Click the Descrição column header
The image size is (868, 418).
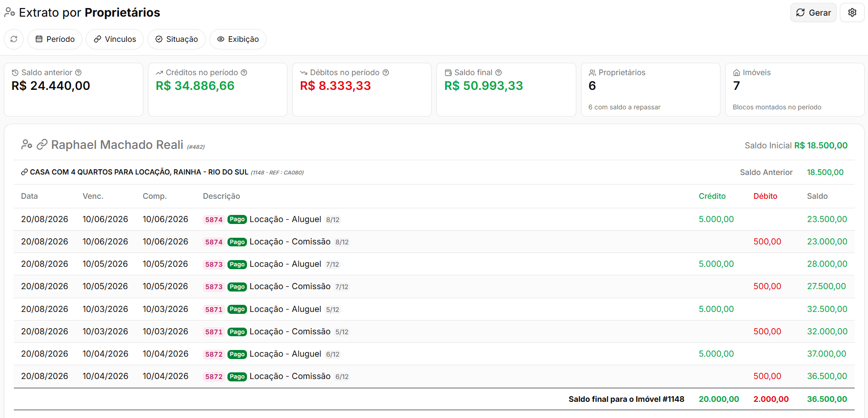[221, 196]
